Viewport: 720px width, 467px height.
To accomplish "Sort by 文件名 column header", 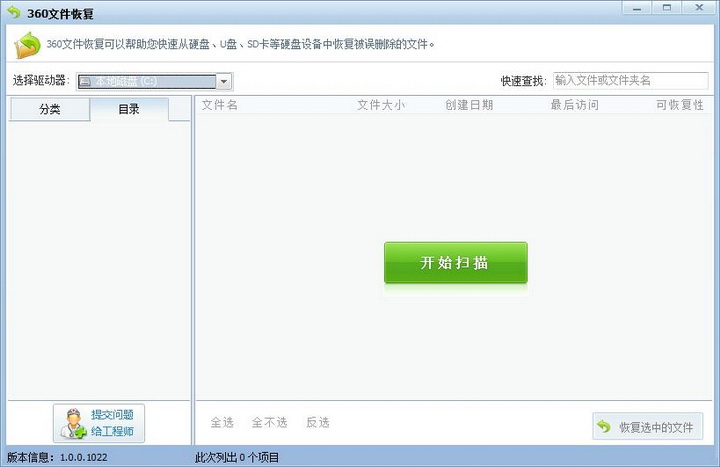I will tap(219, 105).
